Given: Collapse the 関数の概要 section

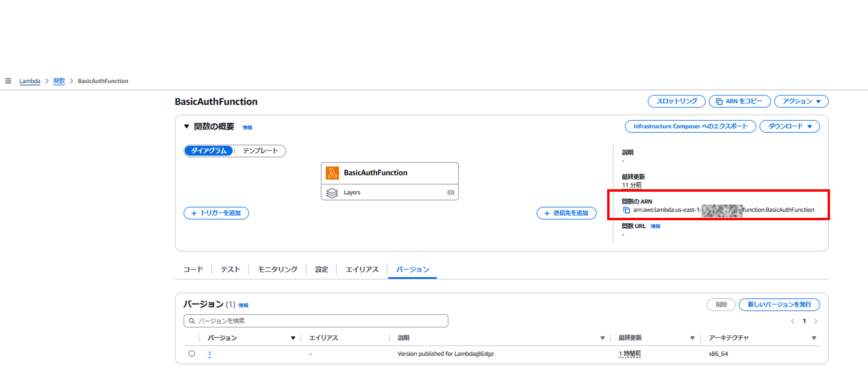Looking at the screenshot, I should tap(187, 127).
